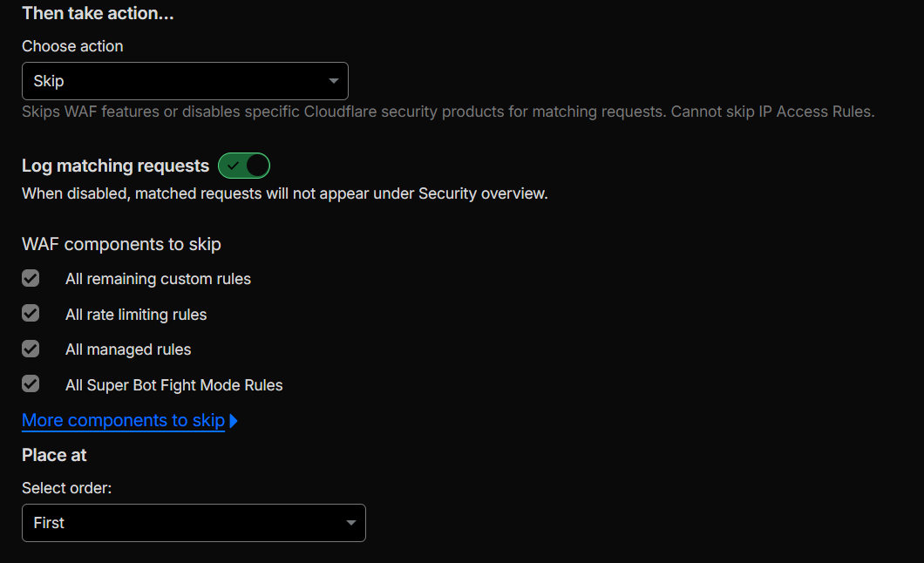924x563 pixels.
Task: Click the caret arrow in the First dropdown
Action: [351, 523]
